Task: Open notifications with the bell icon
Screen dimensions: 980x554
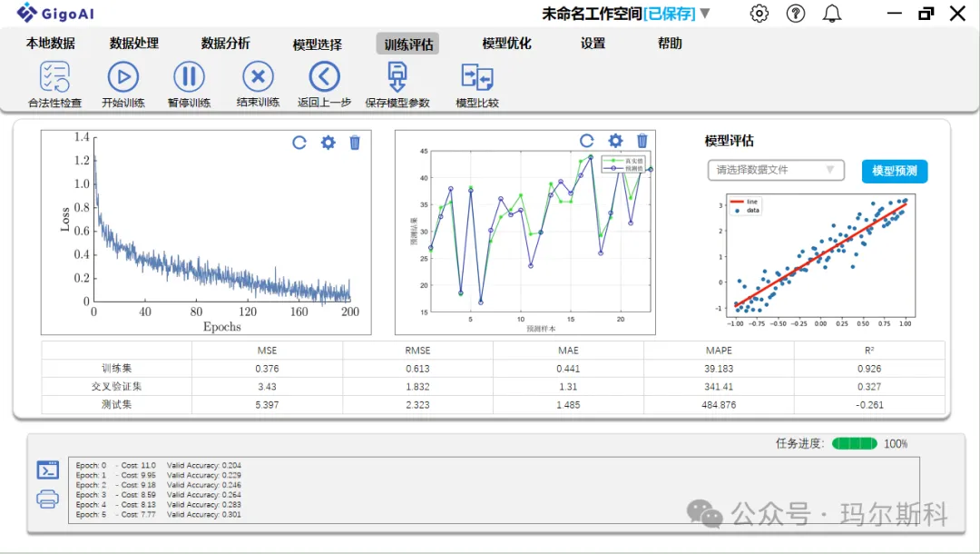Action: coord(831,14)
